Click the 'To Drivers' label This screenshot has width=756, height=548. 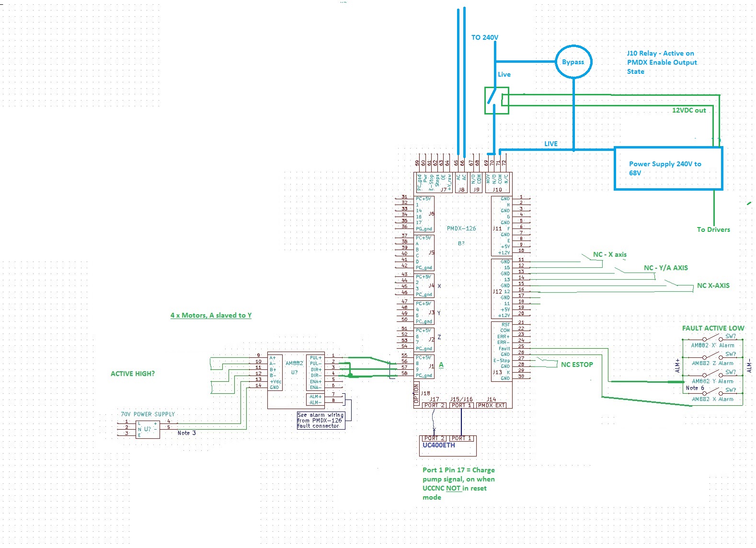(713, 229)
